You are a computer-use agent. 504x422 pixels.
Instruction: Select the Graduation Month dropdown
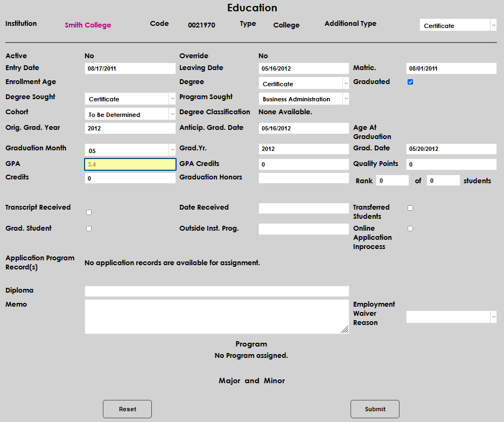pyautogui.click(x=130, y=150)
